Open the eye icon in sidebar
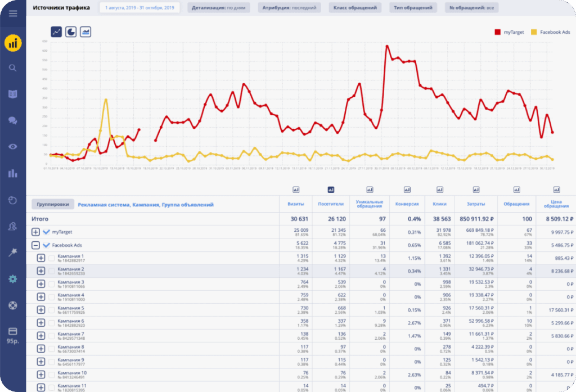This screenshot has width=576, height=392. point(13,147)
